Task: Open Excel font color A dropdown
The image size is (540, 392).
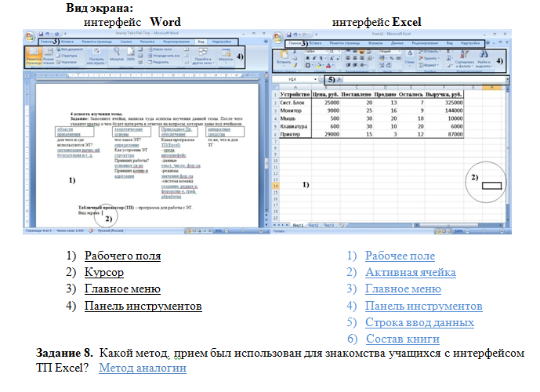Action: (333, 65)
